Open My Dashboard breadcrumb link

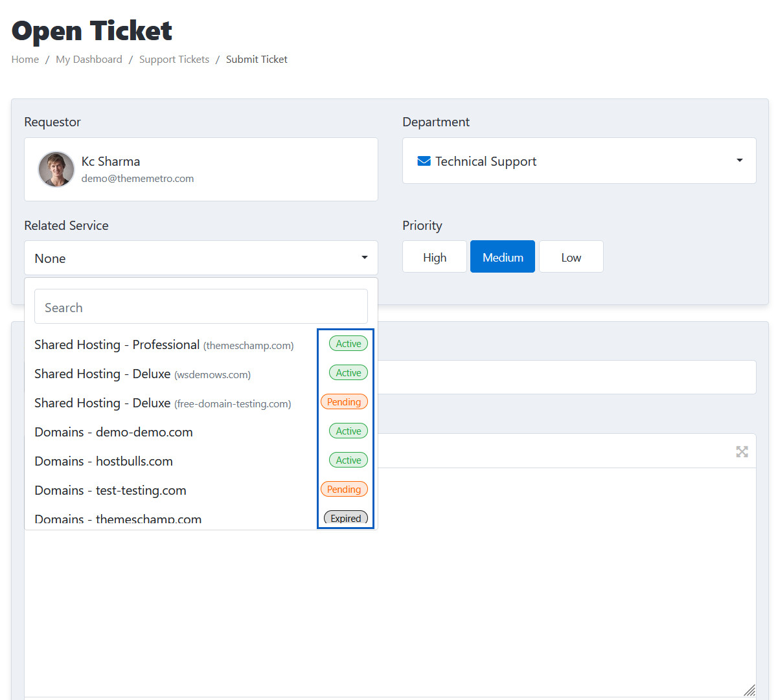tap(89, 60)
